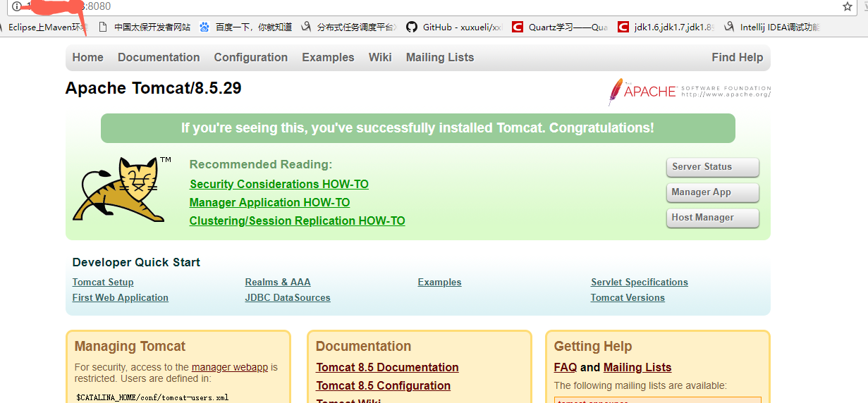The width and height of the screenshot is (868, 403).
Task: Click the Apache Tomcat/8.5.29 heading
Action: click(x=153, y=88)
